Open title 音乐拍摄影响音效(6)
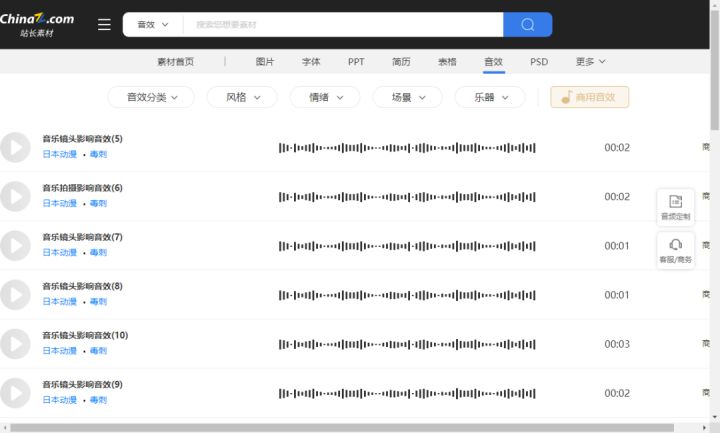720x433 pixels. [83, 188]
